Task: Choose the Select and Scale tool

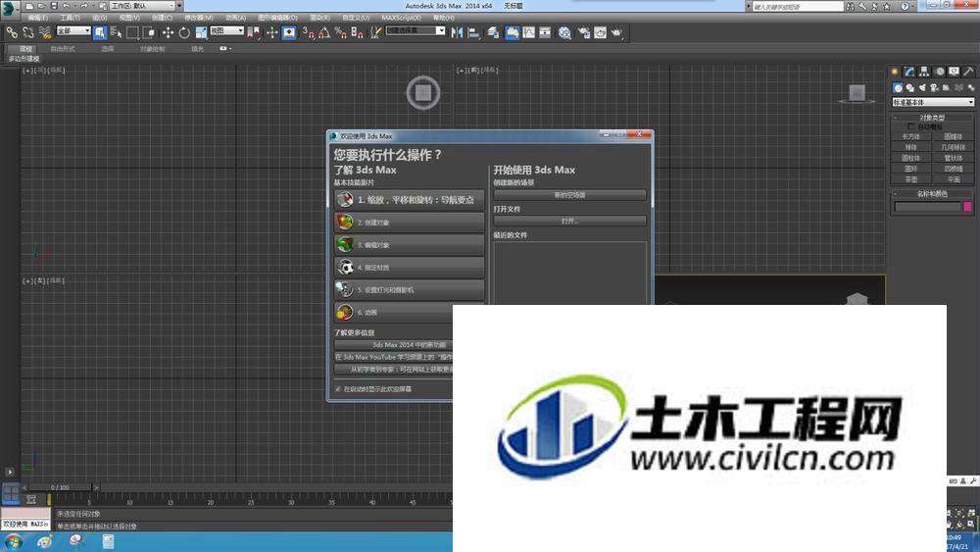Action: click(201, 32)
